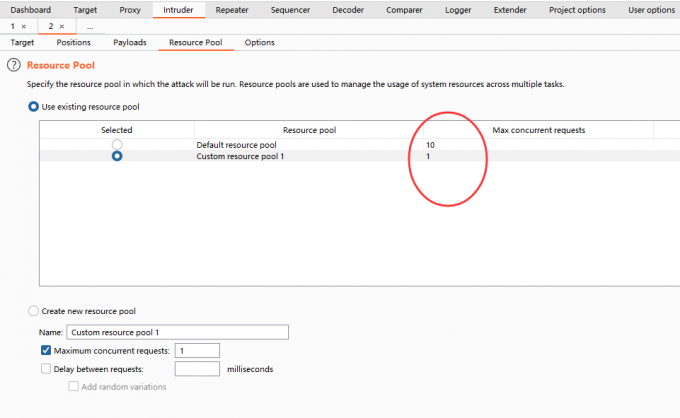The image size is (680, 418).
Task: Open the Sequencer tab
Action: pyautogui.click(x=290, y=10)
